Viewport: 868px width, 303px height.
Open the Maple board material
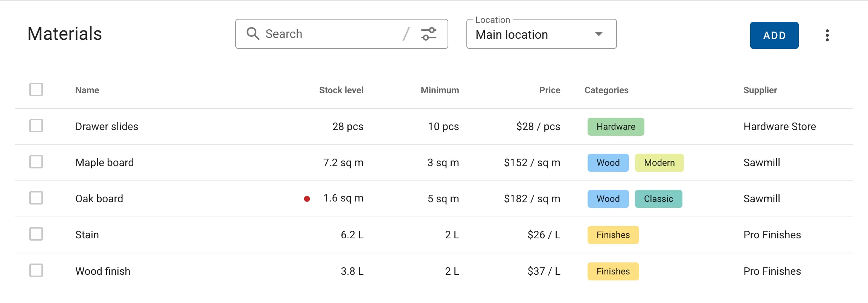click(104, 162)
